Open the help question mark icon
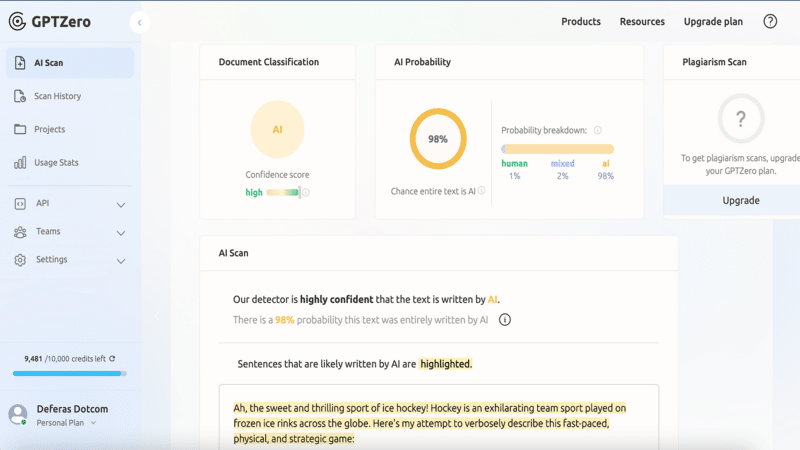The width and height of the screenshot is (800, 450). pos(770,21)
